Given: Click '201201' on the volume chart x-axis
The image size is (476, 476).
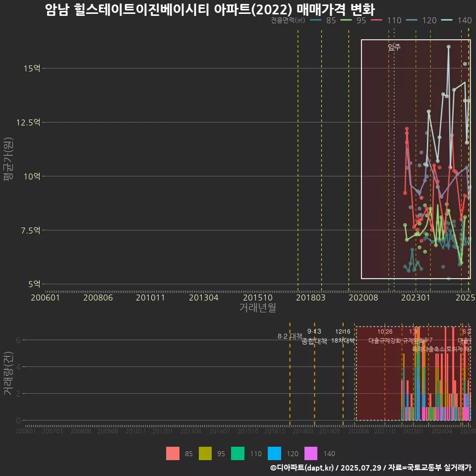Looking at the screenshot, I should tap(163, 431).
